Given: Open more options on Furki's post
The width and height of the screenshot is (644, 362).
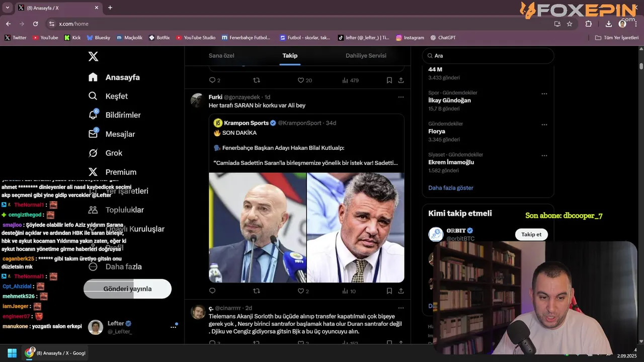Looking at the screenshot, I should [x=400, y=97].
